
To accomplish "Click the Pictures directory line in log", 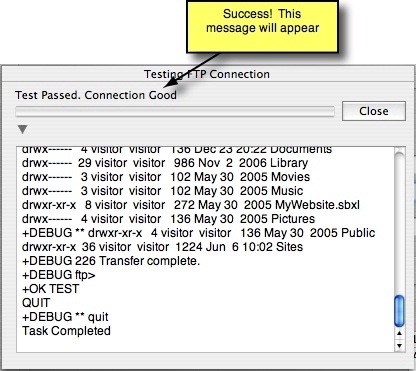I will (x=168, y=219).
